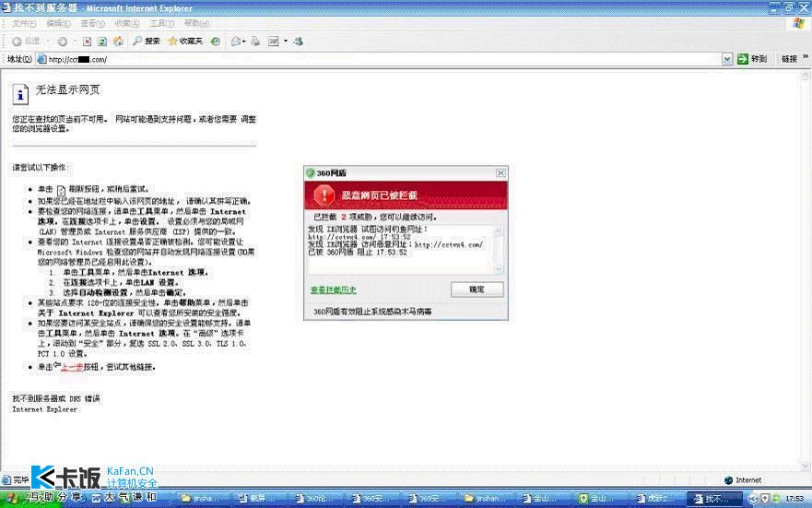Expand the address bar dropdown arrow

(x=727, y=59)
